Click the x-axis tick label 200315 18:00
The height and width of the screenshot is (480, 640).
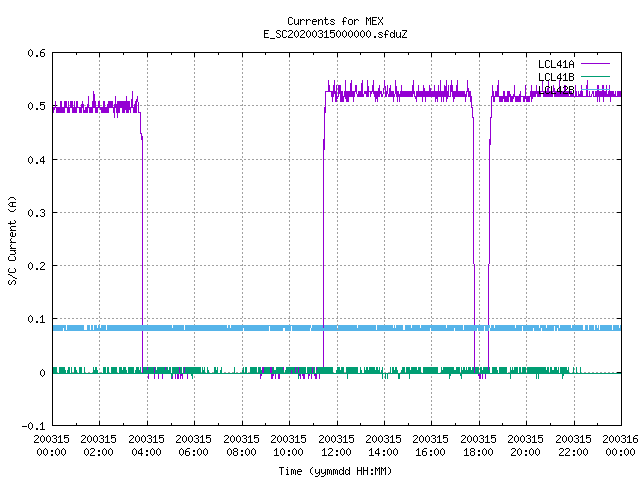pos(478,445)
